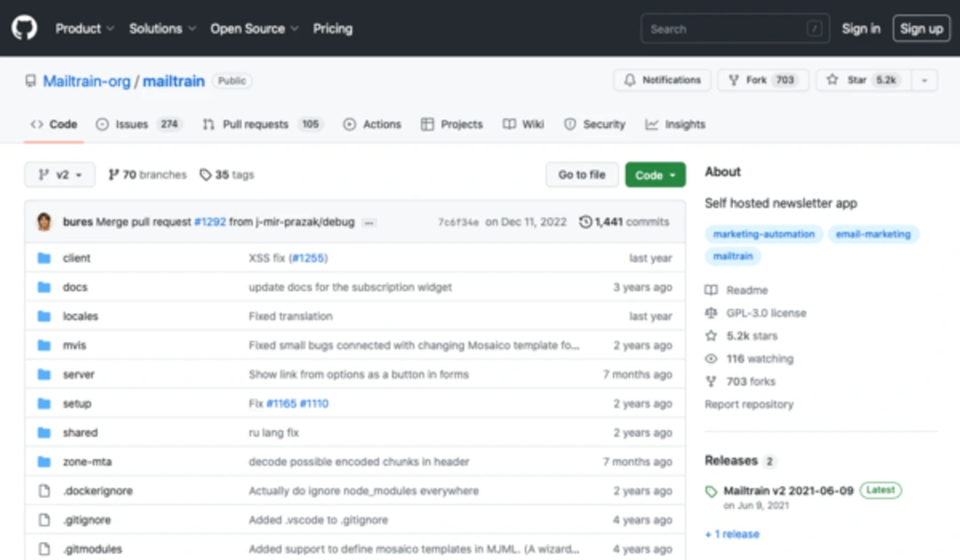Image resolution: width=960 pixels, height=560 pixels.
Task: Open the v2 branch selector dropdown
Action: coord(60,174)
